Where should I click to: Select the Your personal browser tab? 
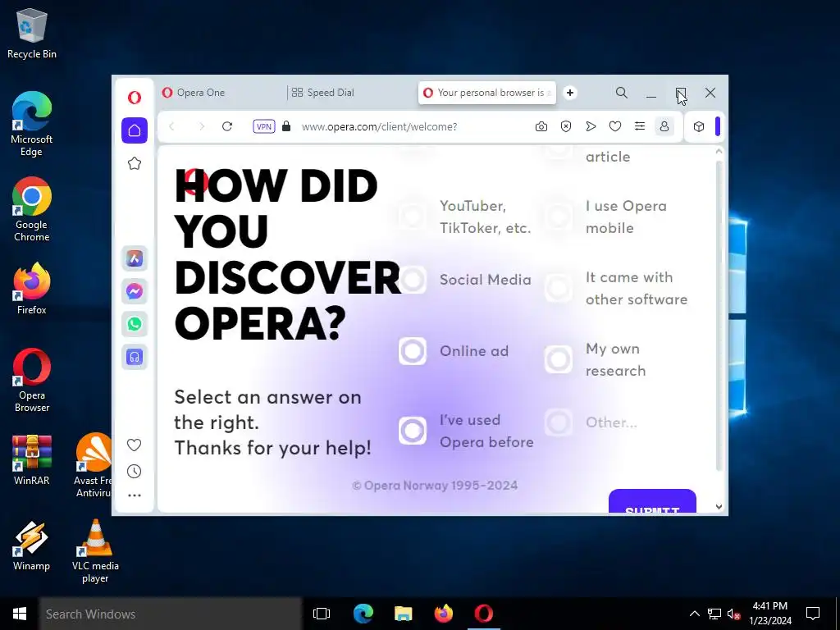point(487,93)
